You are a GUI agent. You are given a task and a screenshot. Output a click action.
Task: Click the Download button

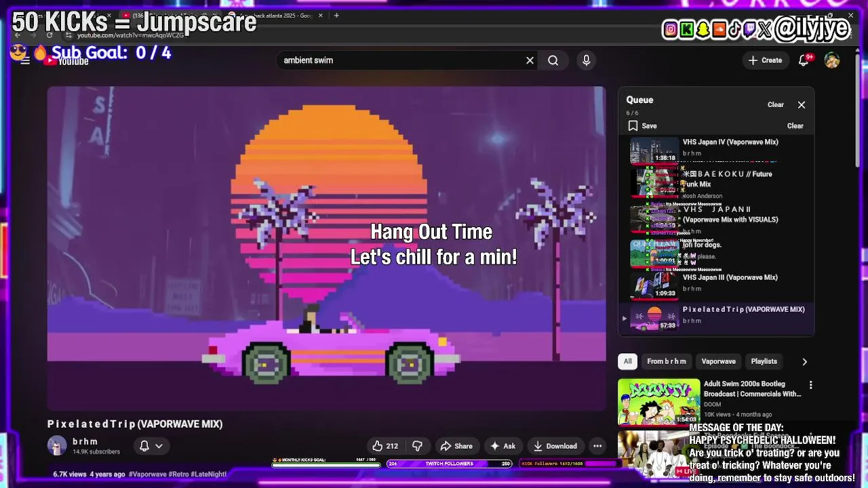(x=555, y=446)
